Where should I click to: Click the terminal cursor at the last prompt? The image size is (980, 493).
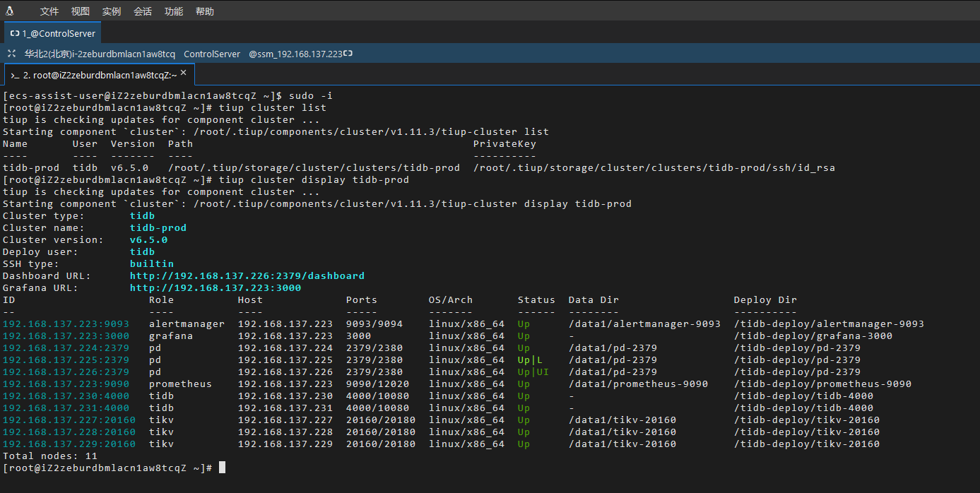click(222, 468)
